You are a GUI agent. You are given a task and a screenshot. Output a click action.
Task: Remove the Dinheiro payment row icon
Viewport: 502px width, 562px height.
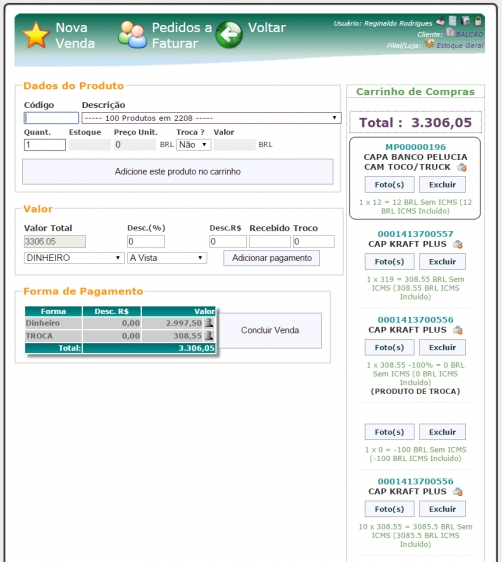click(209, 323)
